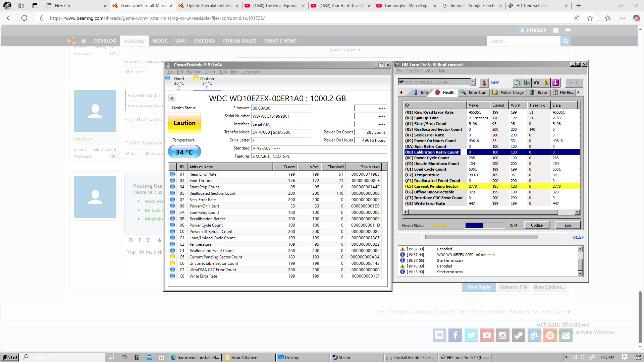This screenshot has width=644, height=362.
Task: Click the Report link under Ananel81's post
Action: tap(135, 72)
